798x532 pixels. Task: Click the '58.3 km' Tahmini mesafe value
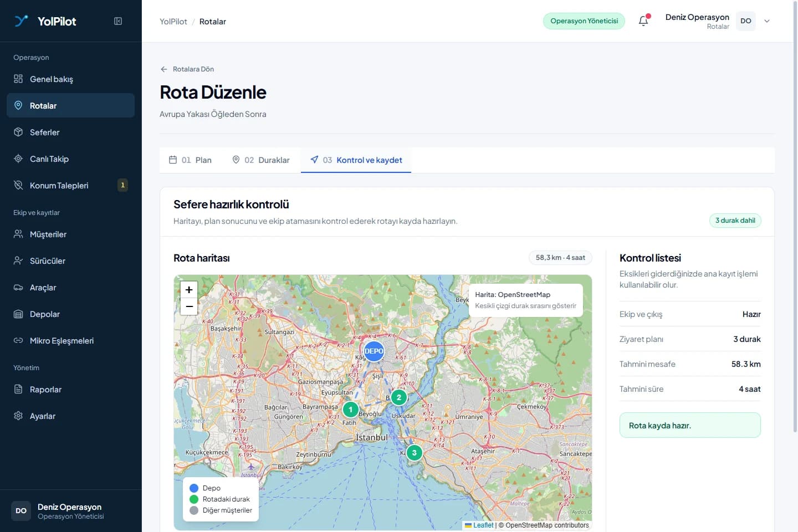click(746, 364)
